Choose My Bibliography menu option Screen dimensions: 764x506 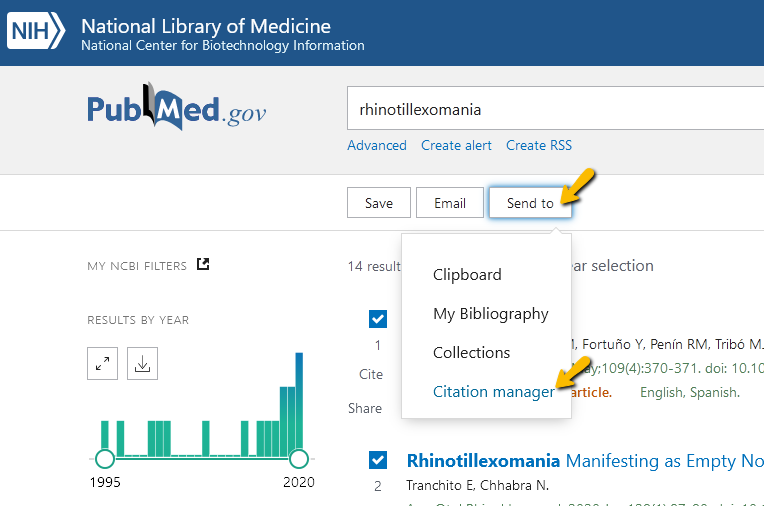tap(491, 313)
